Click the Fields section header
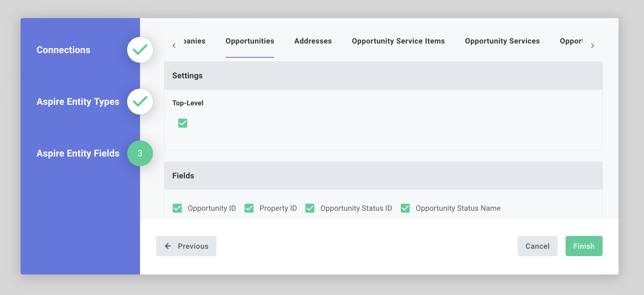The width and height of the screenshot is (644, 295). [x=183, y=176]
